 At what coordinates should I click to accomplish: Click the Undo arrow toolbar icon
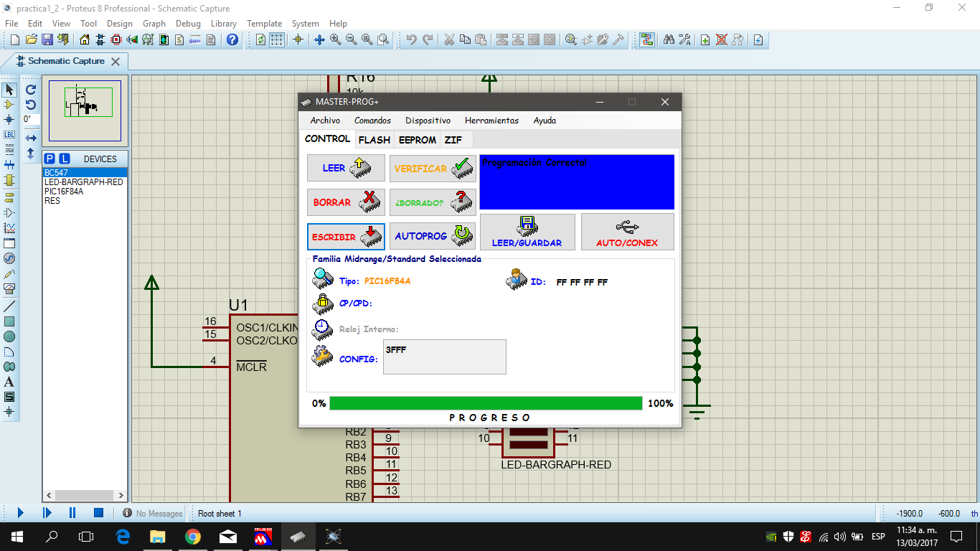[411, 39]
